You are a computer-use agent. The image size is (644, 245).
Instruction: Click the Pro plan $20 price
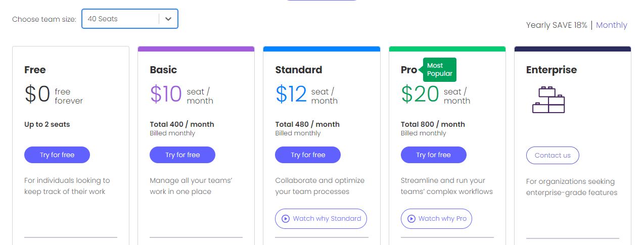419,94
